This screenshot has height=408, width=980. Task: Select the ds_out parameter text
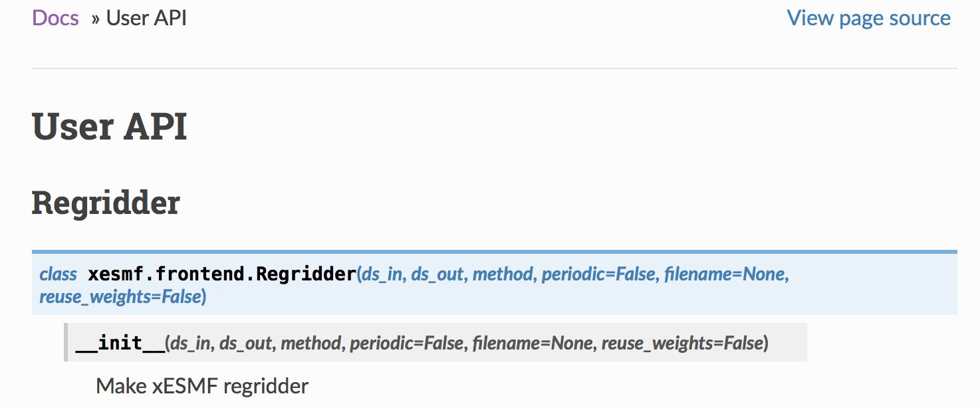(439, 273)
